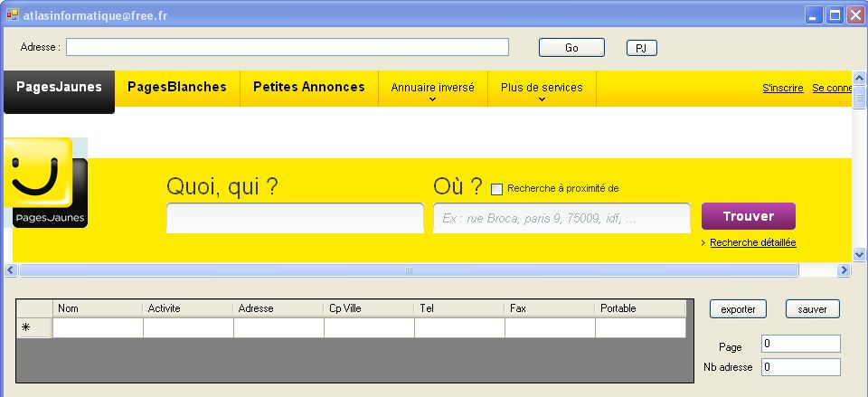Click the PJ button

642,48
